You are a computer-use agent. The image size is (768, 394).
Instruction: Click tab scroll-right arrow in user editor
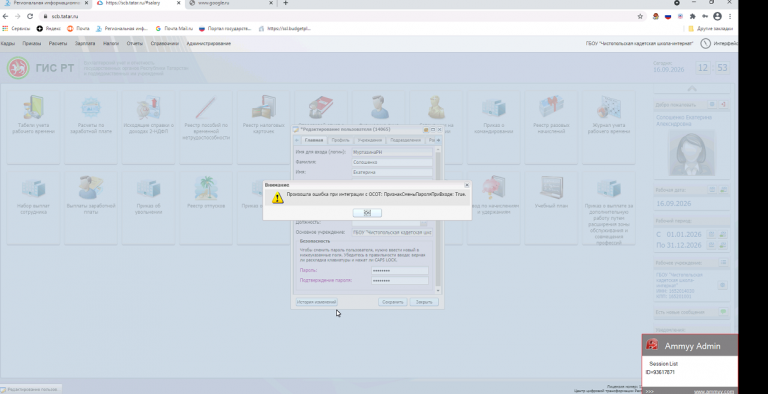[x=438, y=140]
